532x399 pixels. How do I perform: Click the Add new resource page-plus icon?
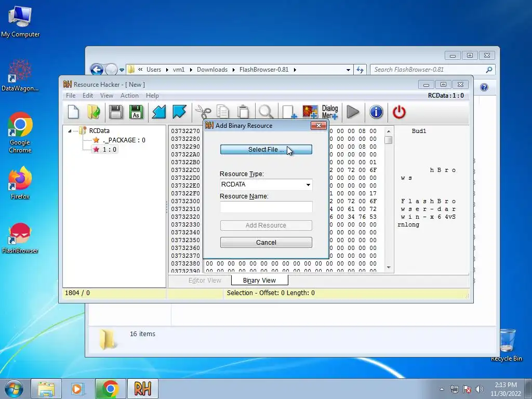289,112
